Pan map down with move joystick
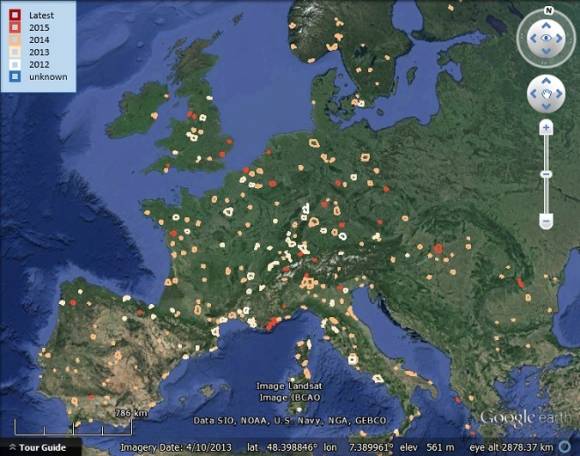 pyautogui.click(x=546, y=107)
